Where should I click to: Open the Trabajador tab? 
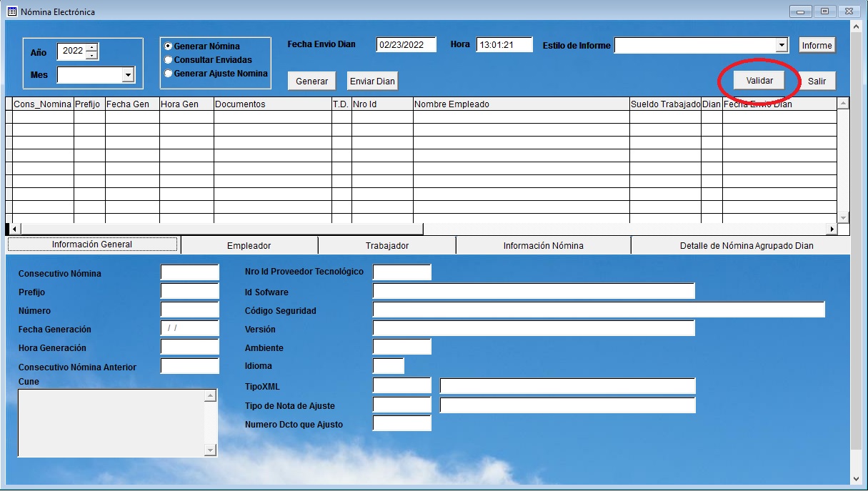(x=386, y=245)
